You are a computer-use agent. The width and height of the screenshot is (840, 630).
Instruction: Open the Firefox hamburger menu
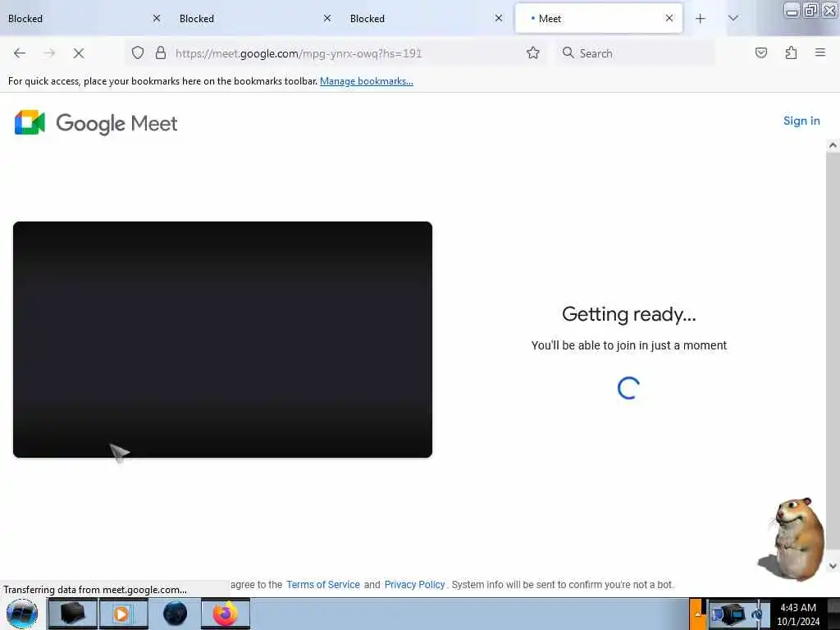pos(820,52)
